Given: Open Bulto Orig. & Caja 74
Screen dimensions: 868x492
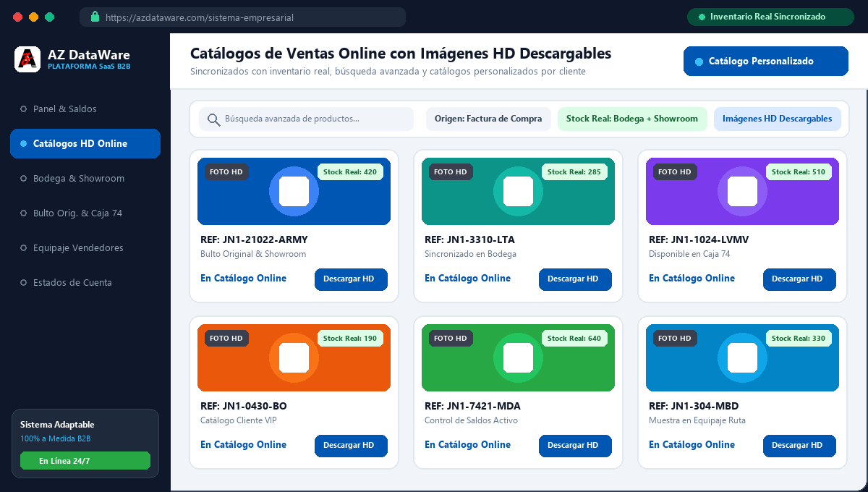Looking at the screenshot, I should coord(85,213).
